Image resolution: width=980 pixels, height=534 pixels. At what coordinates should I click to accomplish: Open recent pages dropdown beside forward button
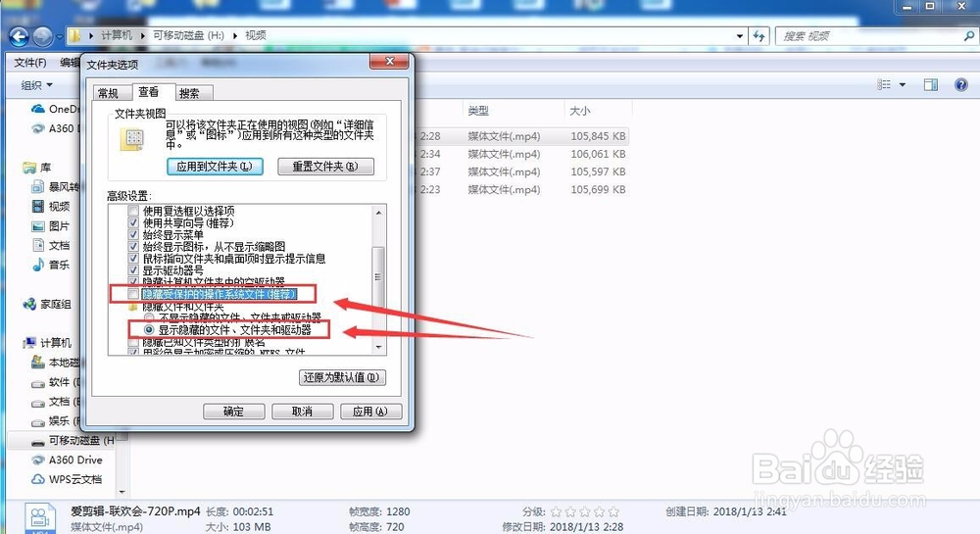60,37
